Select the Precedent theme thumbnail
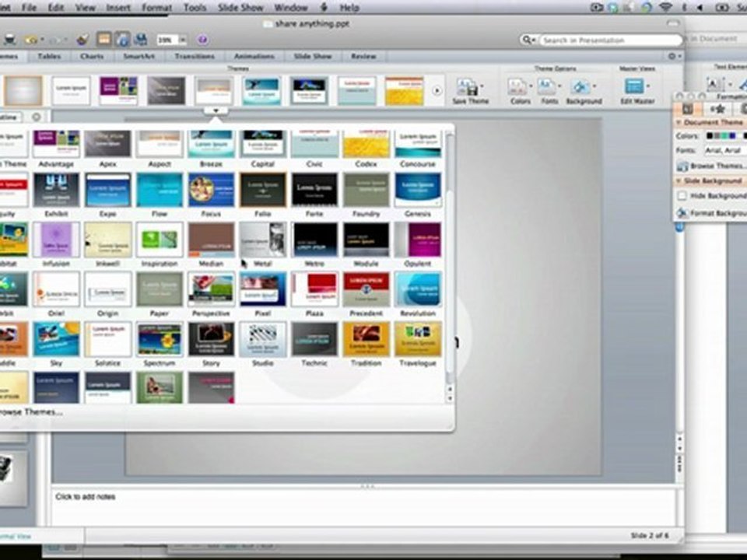747x560 pixels. (x=366, y=289)
